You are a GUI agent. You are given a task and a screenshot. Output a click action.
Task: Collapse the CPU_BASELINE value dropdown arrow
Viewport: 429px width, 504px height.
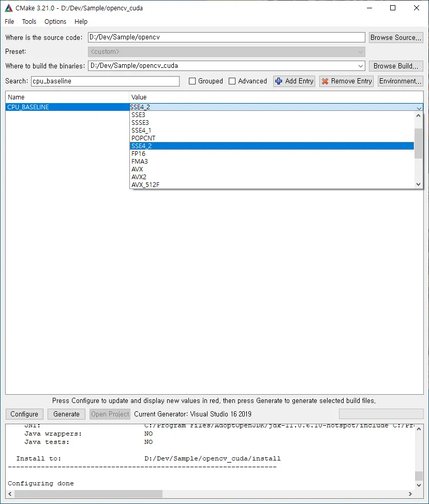(419, 108)
